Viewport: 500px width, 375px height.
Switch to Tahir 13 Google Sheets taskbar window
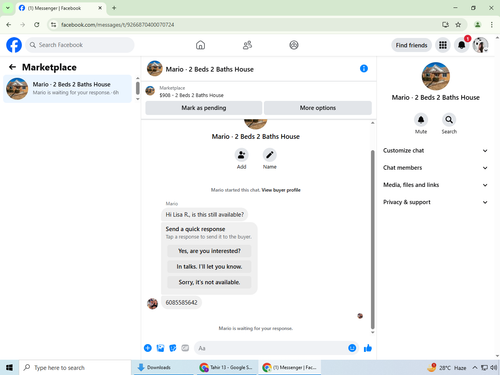(x=227, y=367)
